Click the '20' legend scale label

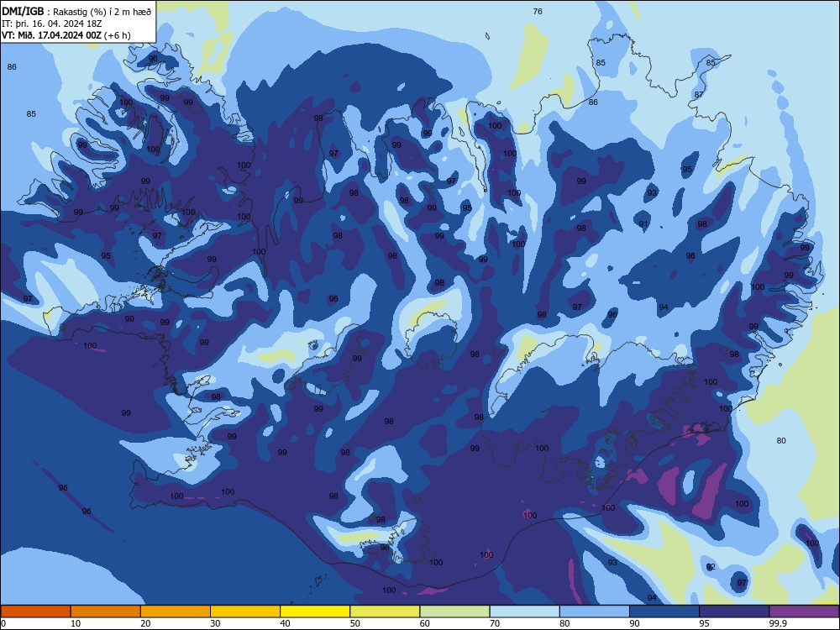pos(145,623)
